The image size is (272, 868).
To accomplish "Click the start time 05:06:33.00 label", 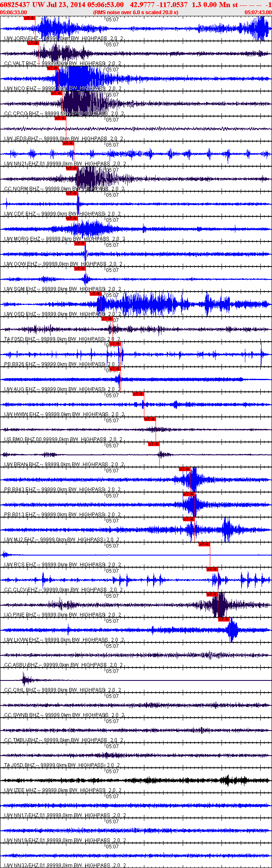I will (14, 13).
